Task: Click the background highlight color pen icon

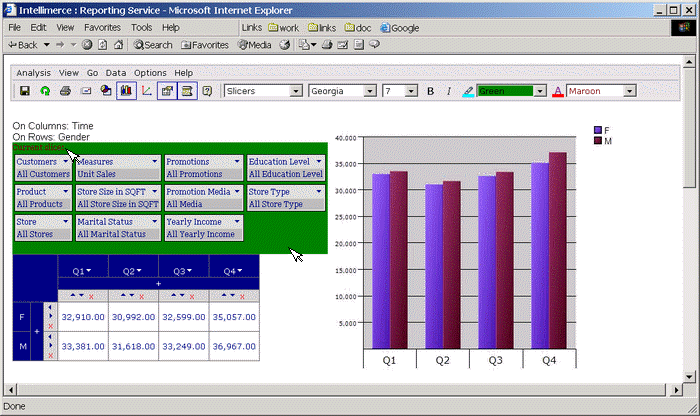Action: click(468, 92)
